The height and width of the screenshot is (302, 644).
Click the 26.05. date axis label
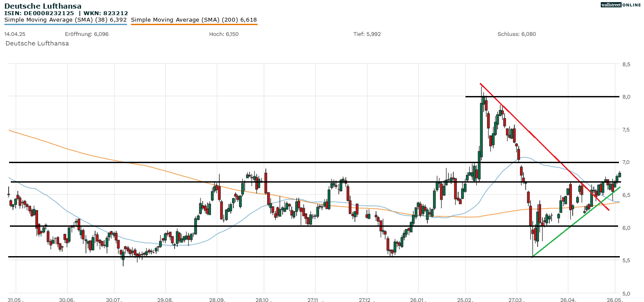615,299
